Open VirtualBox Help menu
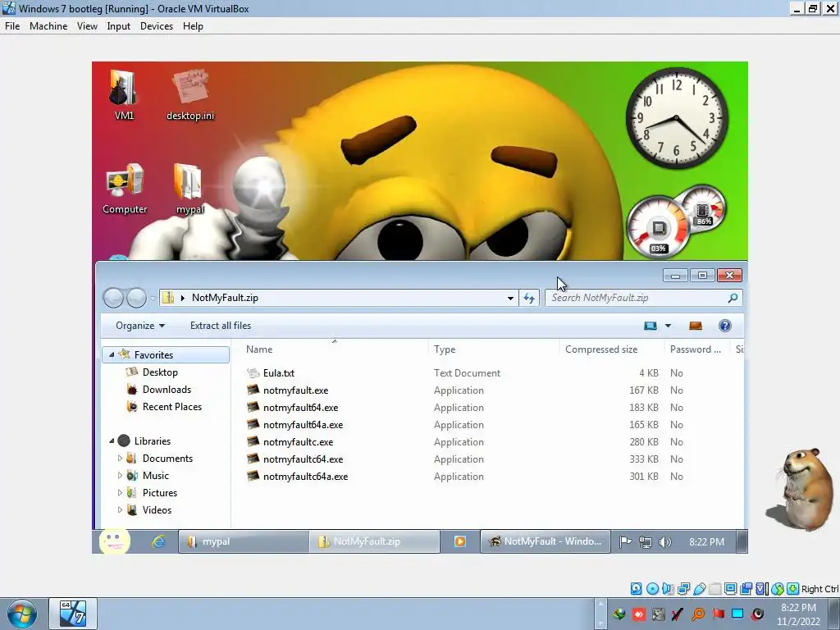Image resolution: width=840 pixels, height=630 pixels. coord(193,25)
